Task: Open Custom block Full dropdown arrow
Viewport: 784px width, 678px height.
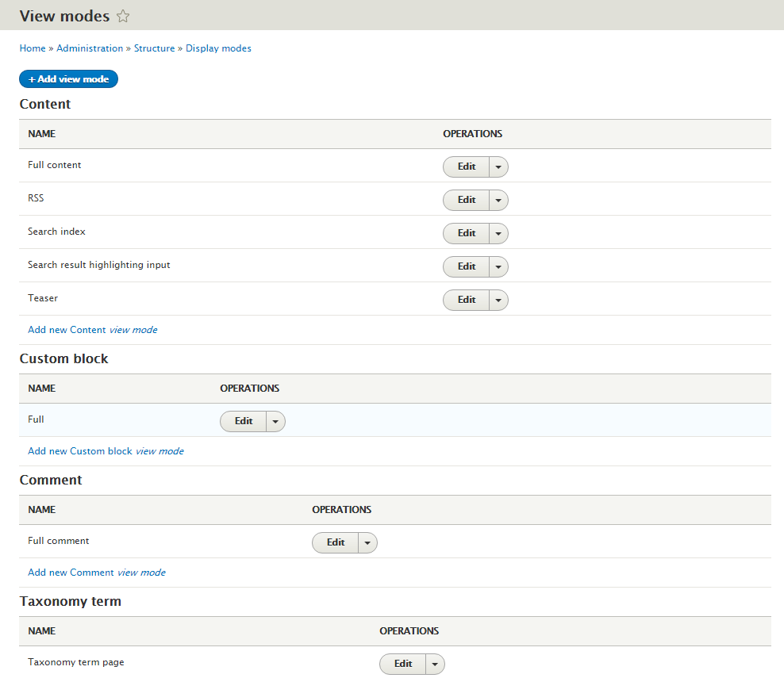Action: pos(275,422)
